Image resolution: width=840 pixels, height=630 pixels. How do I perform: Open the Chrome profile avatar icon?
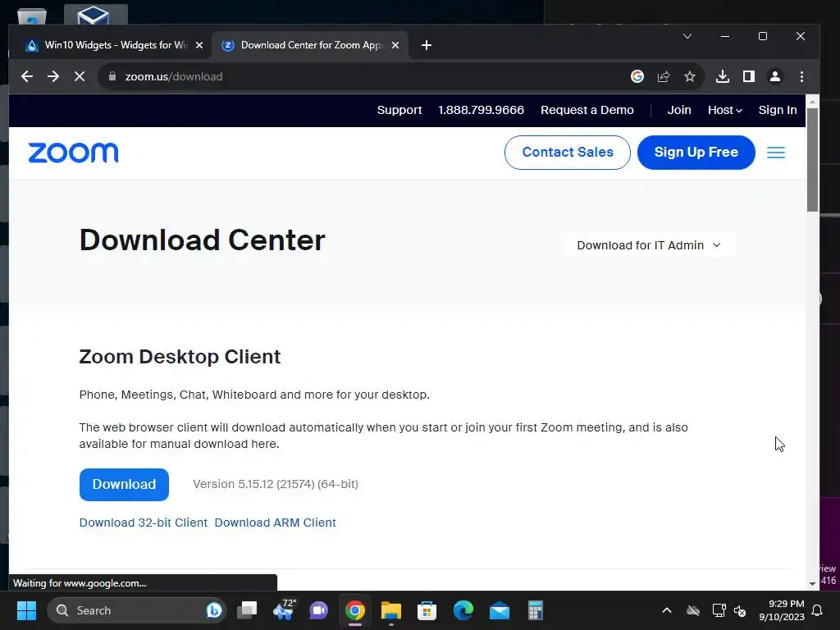coord(774,76)
